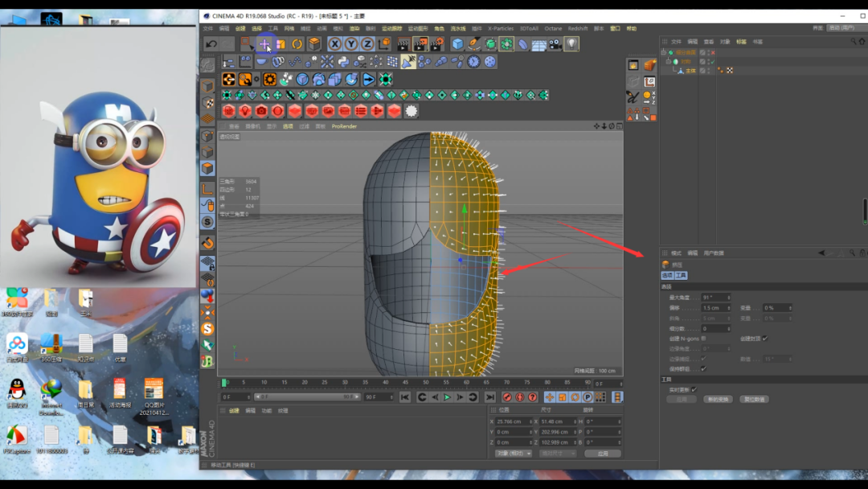Add a Floor environment object
The height and width of the screenshot is (489, 868).
(538, 43)
